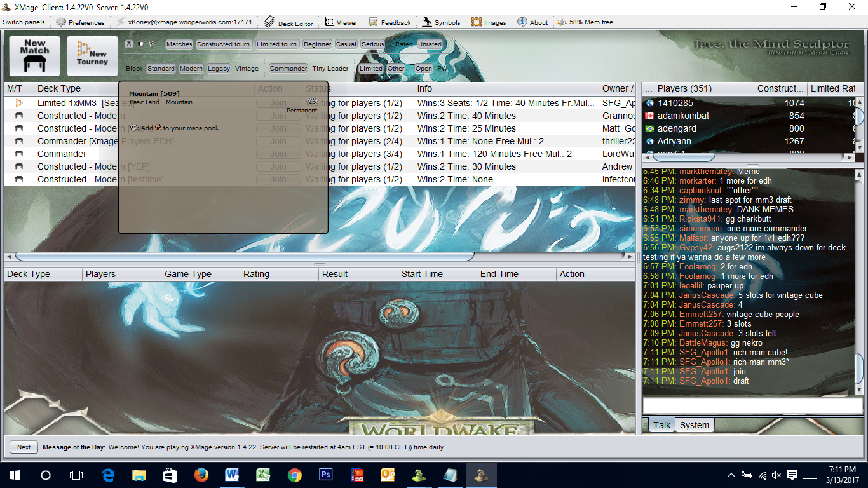Toggle the Modern format filter
Screen dimensions: 868x488
tap(191, 69)
